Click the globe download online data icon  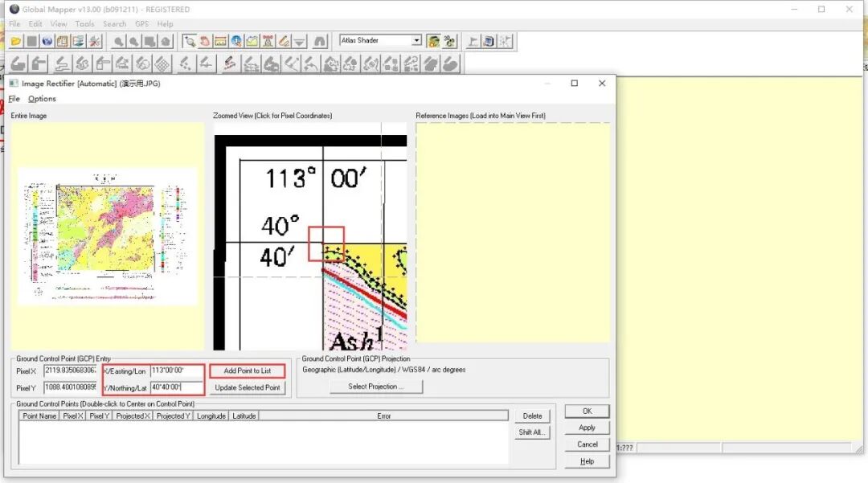47,42
